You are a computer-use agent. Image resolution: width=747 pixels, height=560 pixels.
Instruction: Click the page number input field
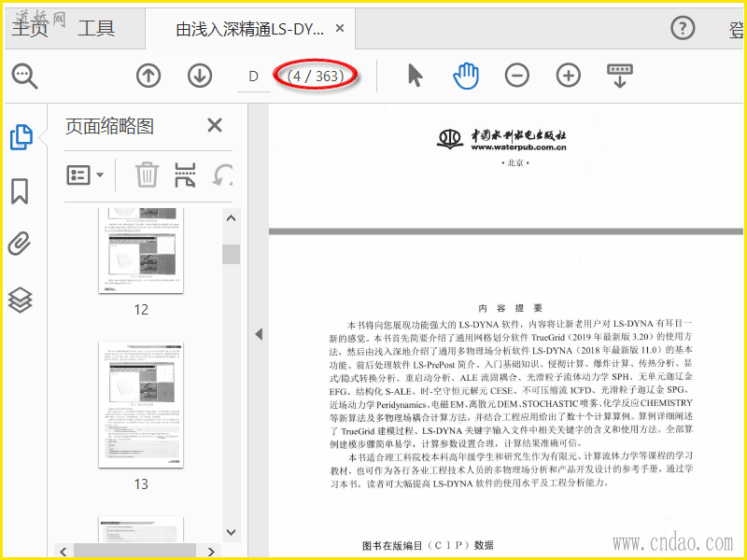click(253, 77)
